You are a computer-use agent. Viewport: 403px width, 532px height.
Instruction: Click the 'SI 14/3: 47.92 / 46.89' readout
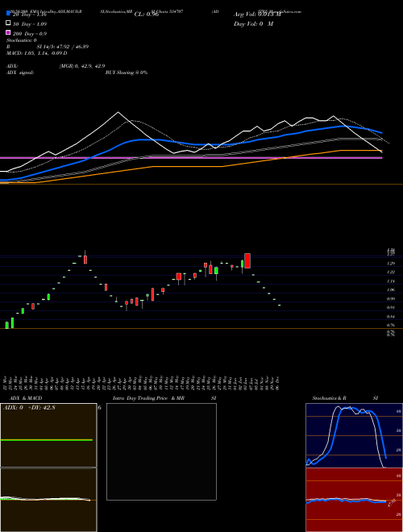(63, 47)
